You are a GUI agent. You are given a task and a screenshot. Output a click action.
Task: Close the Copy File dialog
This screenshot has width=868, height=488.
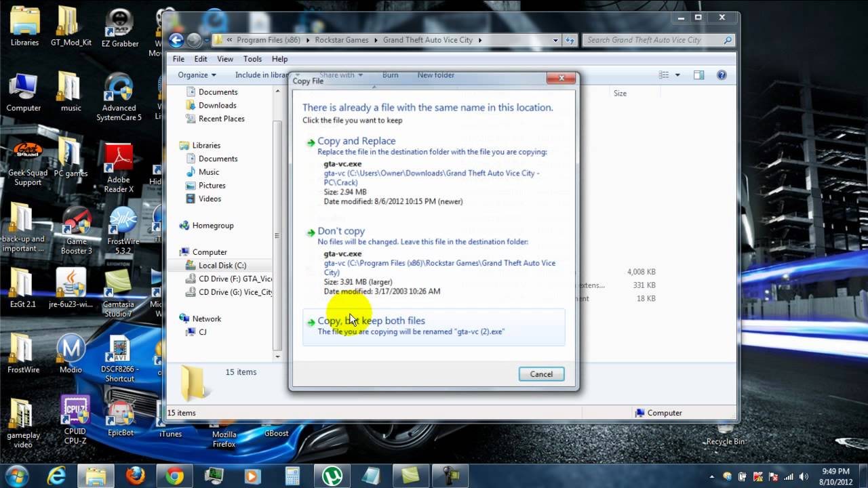tap(561, 78)
